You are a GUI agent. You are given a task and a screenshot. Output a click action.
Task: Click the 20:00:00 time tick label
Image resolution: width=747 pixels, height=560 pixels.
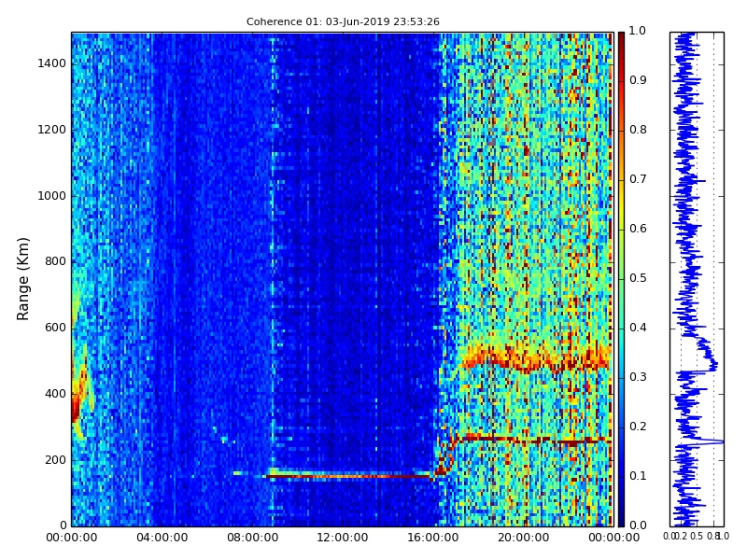[524, 538]
